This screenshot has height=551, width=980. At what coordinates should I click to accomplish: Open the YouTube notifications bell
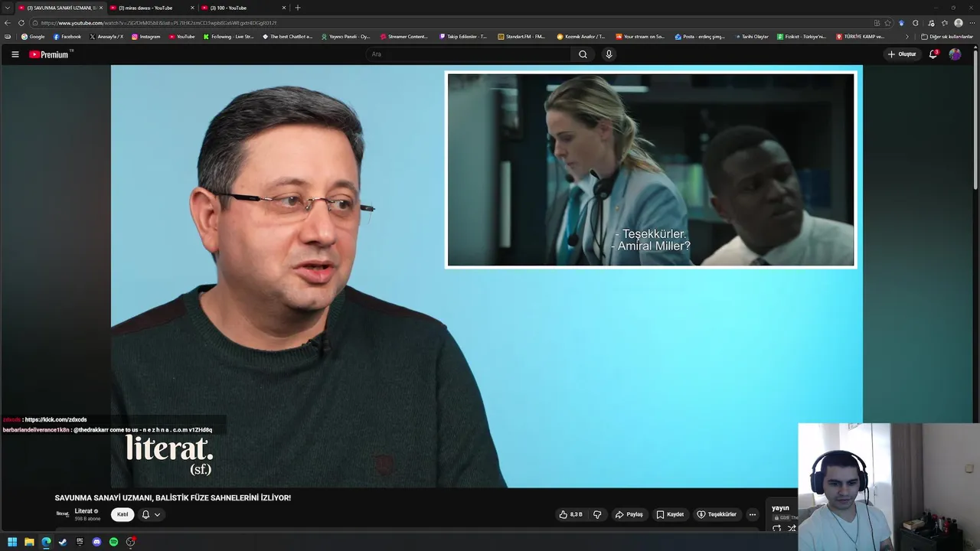click(933, 54)
